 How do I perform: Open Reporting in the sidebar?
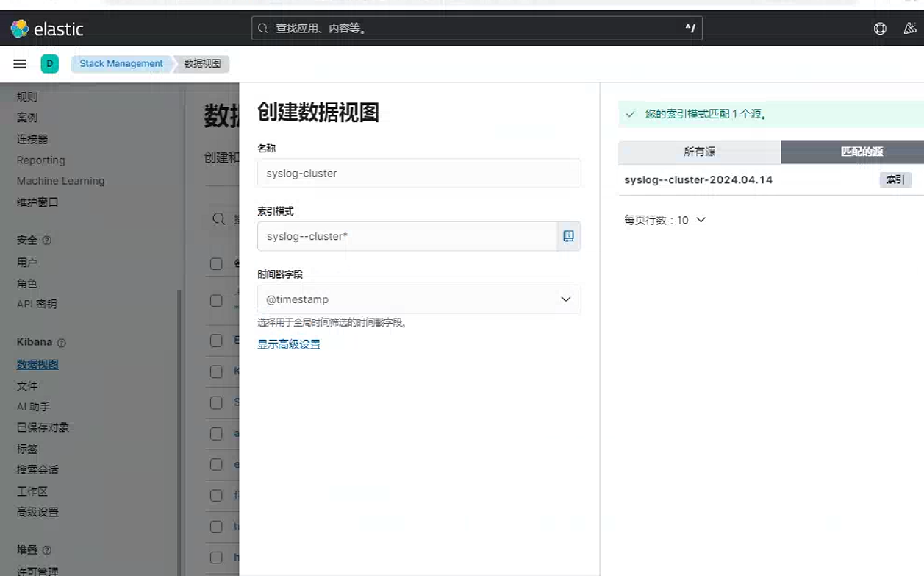tap(41, 160)
